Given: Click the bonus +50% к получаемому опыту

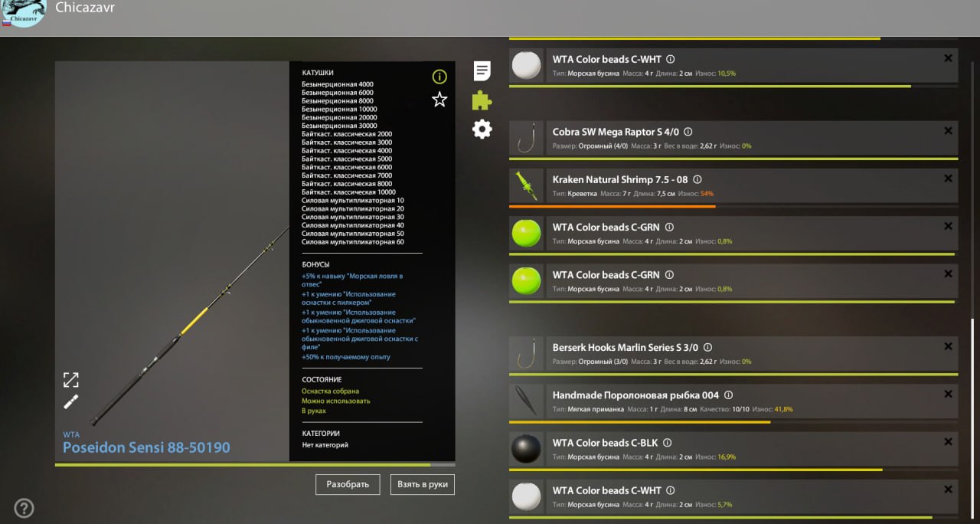Looking at the screenshot, I should [x=346, y=357].
